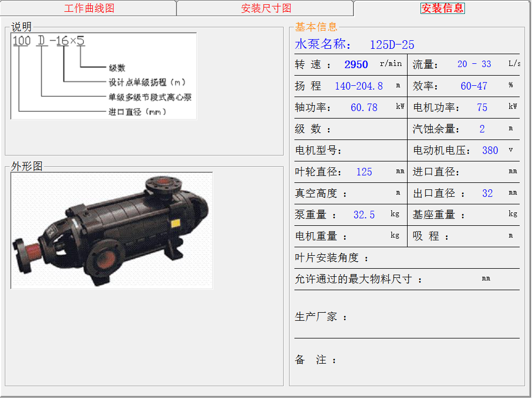
Task: Click the outlet diameter value 32
Action: click(x=487, y=194)
